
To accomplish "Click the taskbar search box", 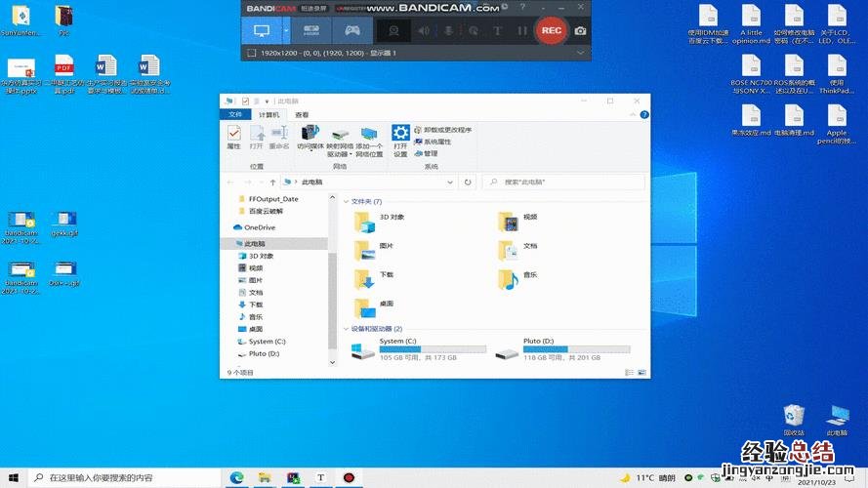I will pos(124,477).
